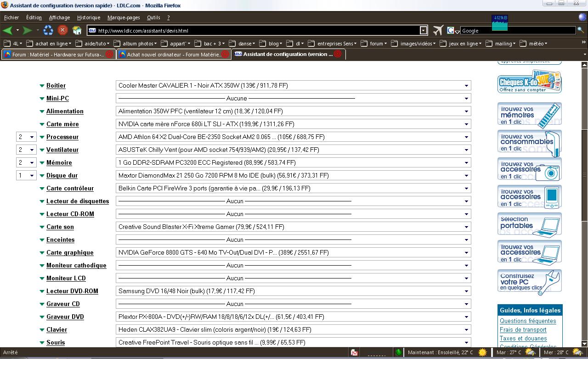588x373 pixels.
Task: Reload the page with the blue recycle icon
Action: (48, 30)
